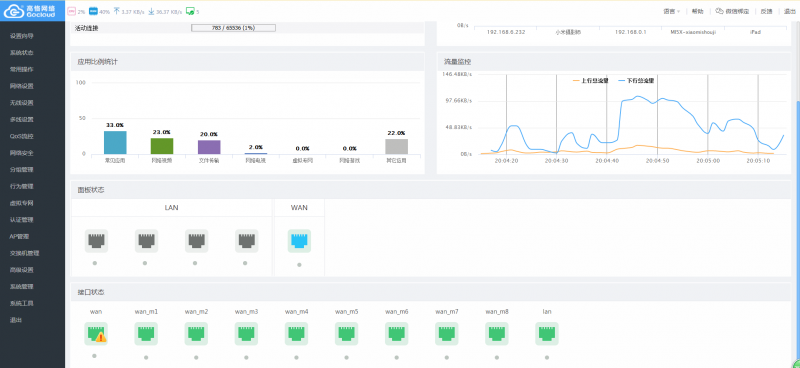Expand 常用操作 in the sidebar
The width and height of the screenshot is (800, 368).
[21, 69]
